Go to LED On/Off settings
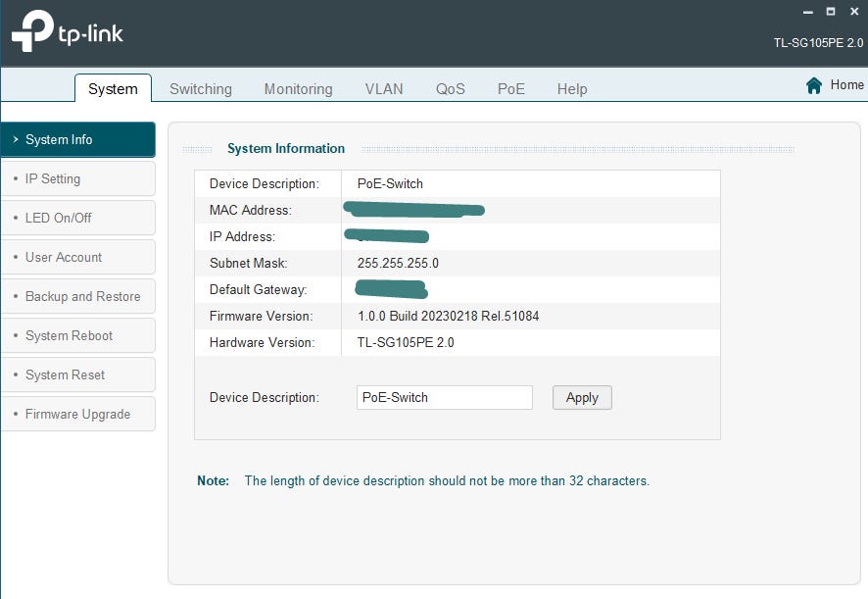Screen dimensions: 868x599 (77, 219)
